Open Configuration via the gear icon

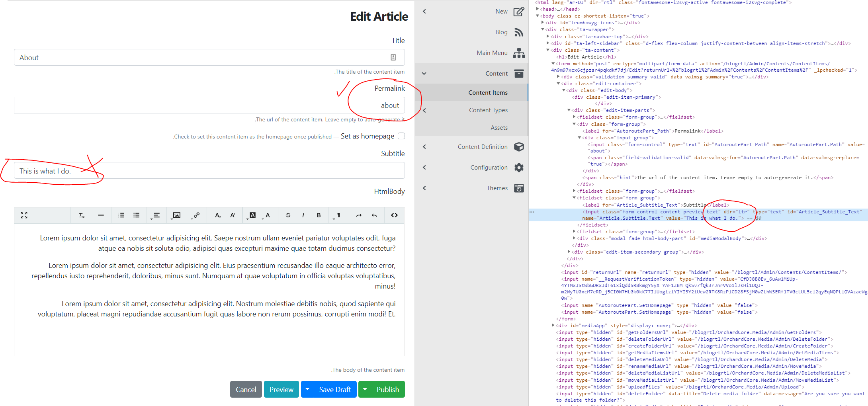click(x=519, y=167)
